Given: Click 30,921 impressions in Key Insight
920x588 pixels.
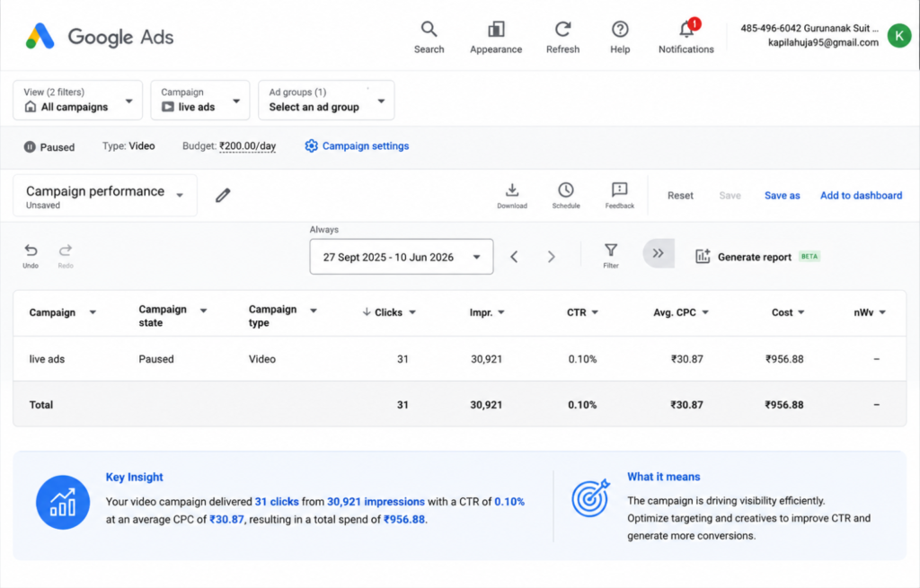Looking at the screenshot, I should point(376,502).
